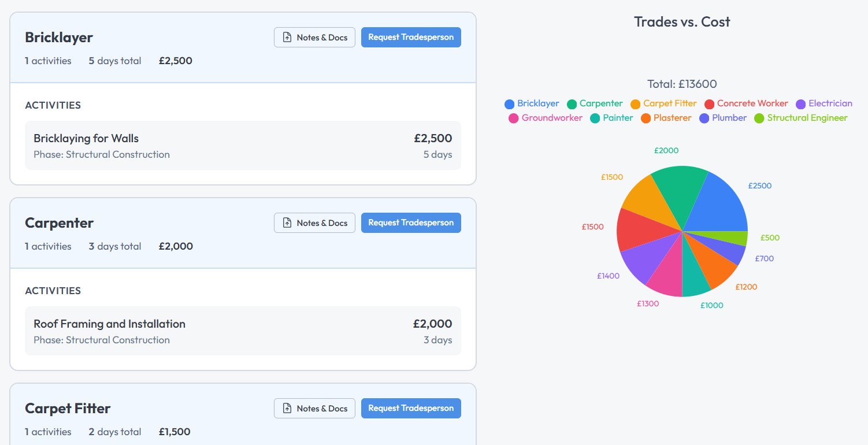
Task: Toggle Groundworker legend color dot
Action: 513,118
